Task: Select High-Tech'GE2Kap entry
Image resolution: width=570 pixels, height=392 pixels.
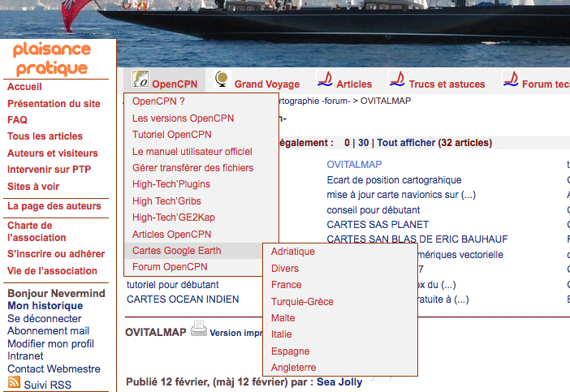Action: (x=174, y=218)
